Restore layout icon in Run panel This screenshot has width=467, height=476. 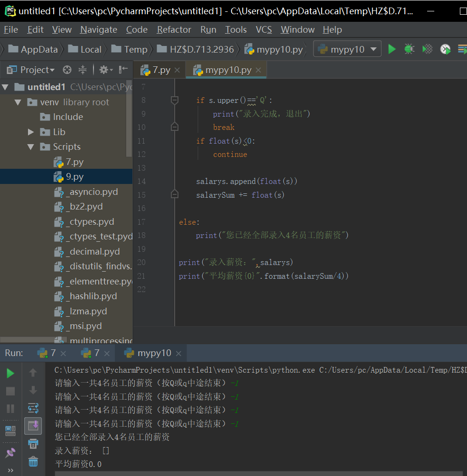[10, 430]
